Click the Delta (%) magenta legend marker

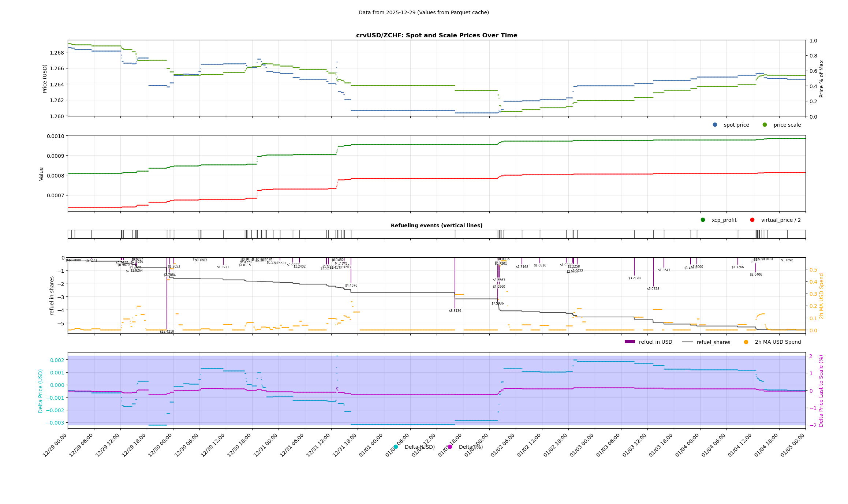pyautogui.click(x=450, y=447)
